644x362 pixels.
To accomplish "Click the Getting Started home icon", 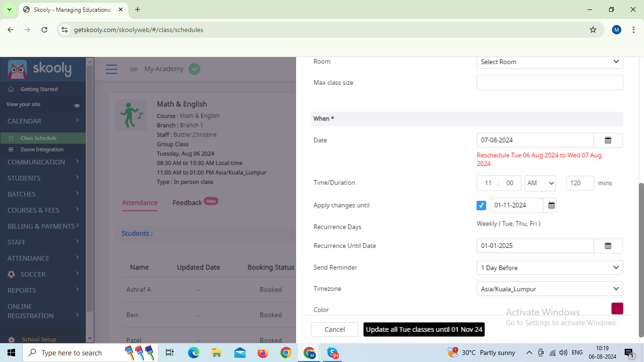I will [11, 89].
